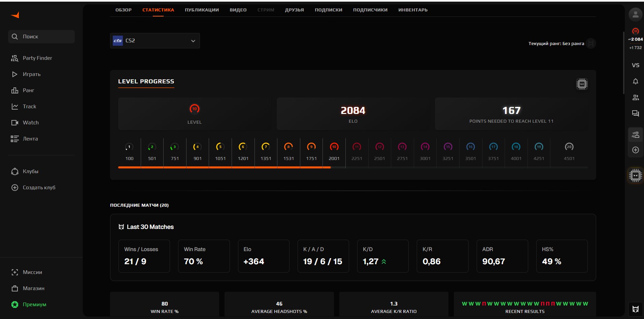Click the orange level progress bar
The height and width of the screenshot is (319, 644).
[x=224, y=167]
